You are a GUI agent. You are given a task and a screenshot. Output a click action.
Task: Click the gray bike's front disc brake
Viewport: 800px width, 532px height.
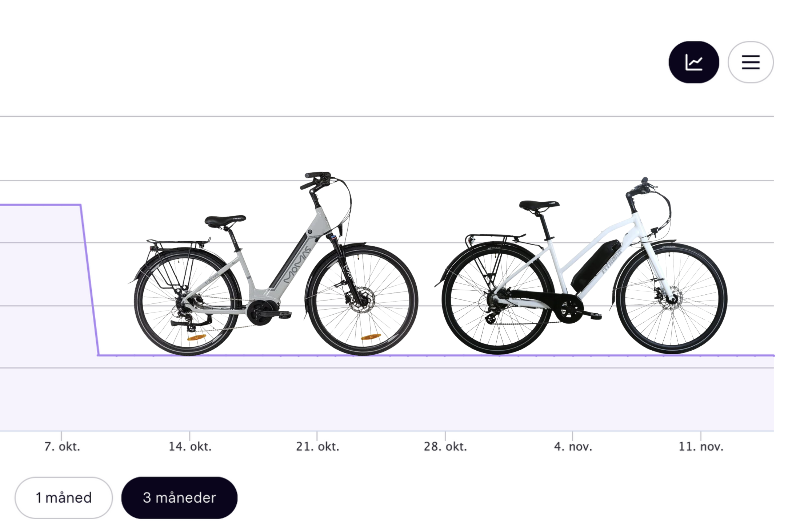[361, 299]
